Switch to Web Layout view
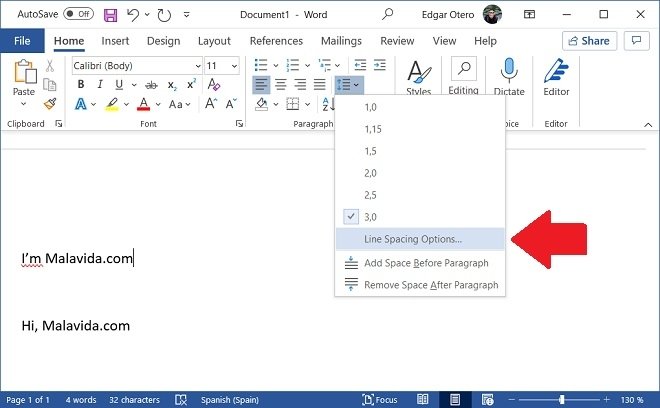Screen dimensions: 660x408 (x=487, y=399)
